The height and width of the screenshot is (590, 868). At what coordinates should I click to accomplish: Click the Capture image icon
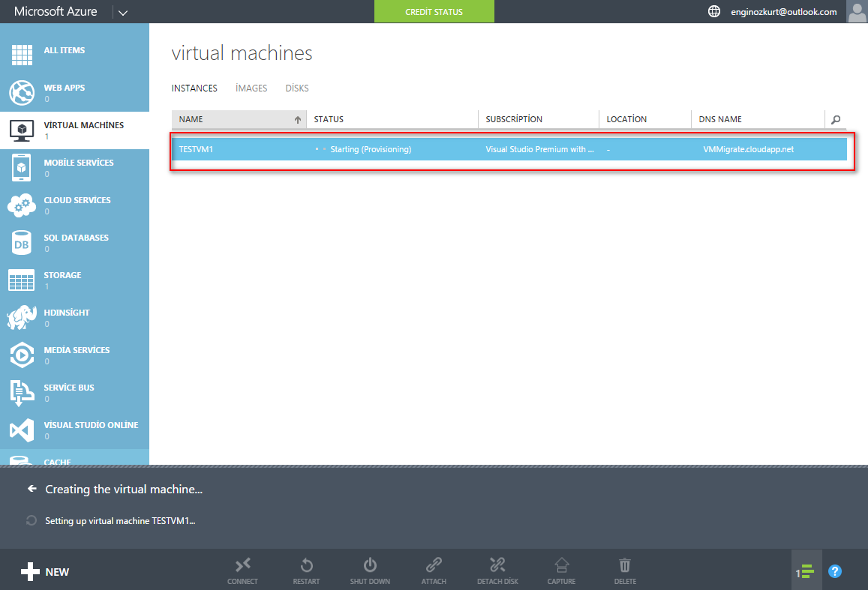pyautogui.click(x=561, y=565)
